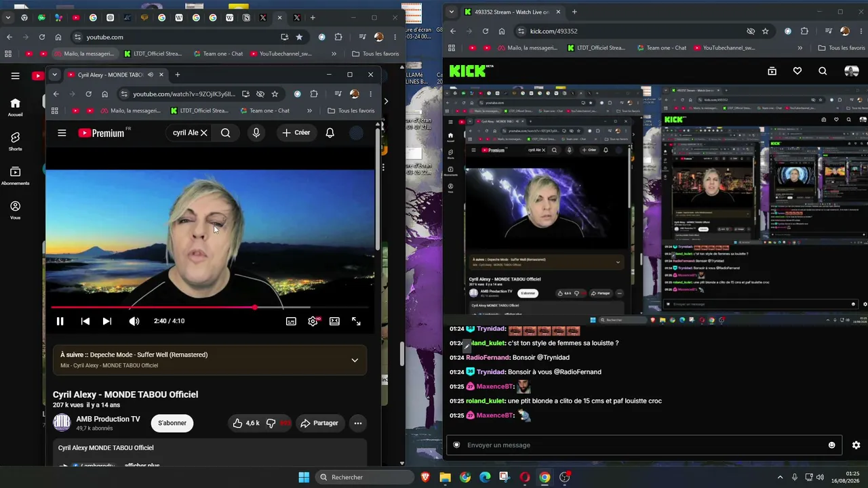This screenshot has width=868, height=488.
Task: Open tab search chevron in the video popup window
Action: tap(54, 75)
